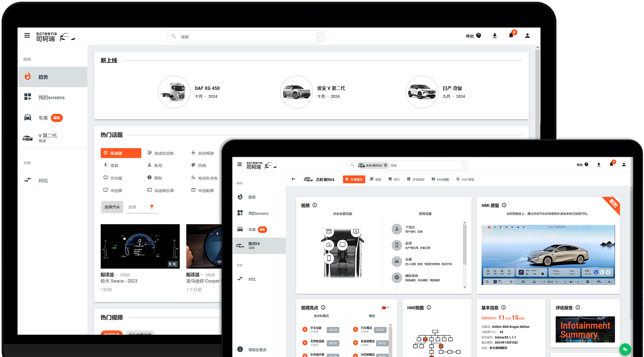Image resolution: width=644 pixels, height=357 pixels.
Task: Open language flag dropdown in 视频亮点
Action: pyautogui.click(x=385, y=308)
